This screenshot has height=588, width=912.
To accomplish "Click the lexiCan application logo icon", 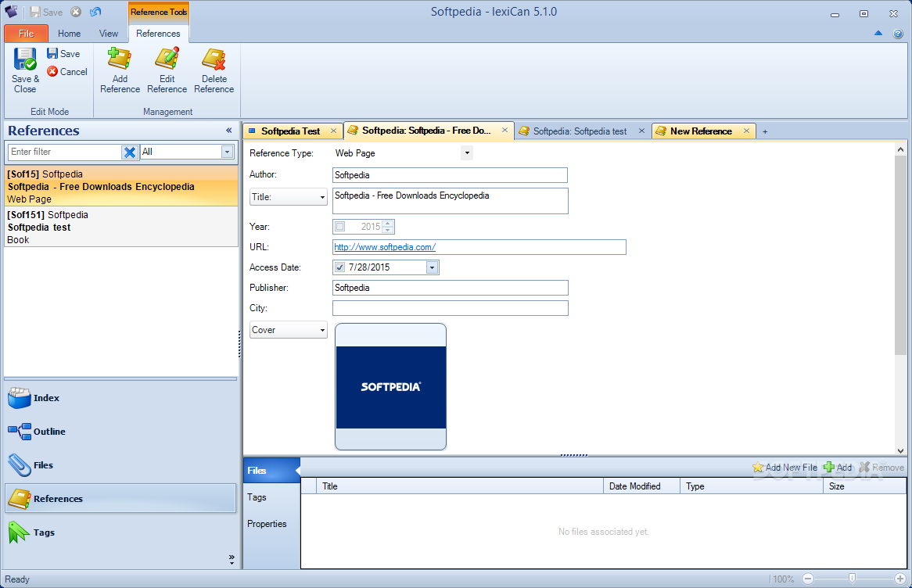I will (x=11, y=12).
